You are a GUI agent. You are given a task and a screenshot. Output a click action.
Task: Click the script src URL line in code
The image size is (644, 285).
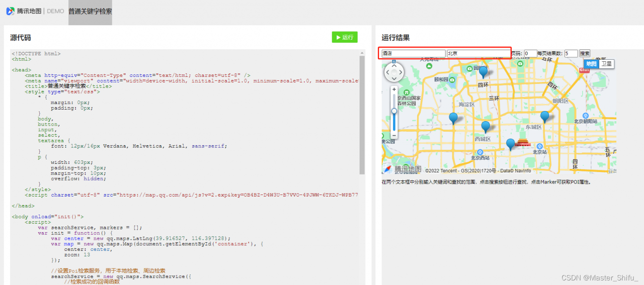[x=191, y=195]
